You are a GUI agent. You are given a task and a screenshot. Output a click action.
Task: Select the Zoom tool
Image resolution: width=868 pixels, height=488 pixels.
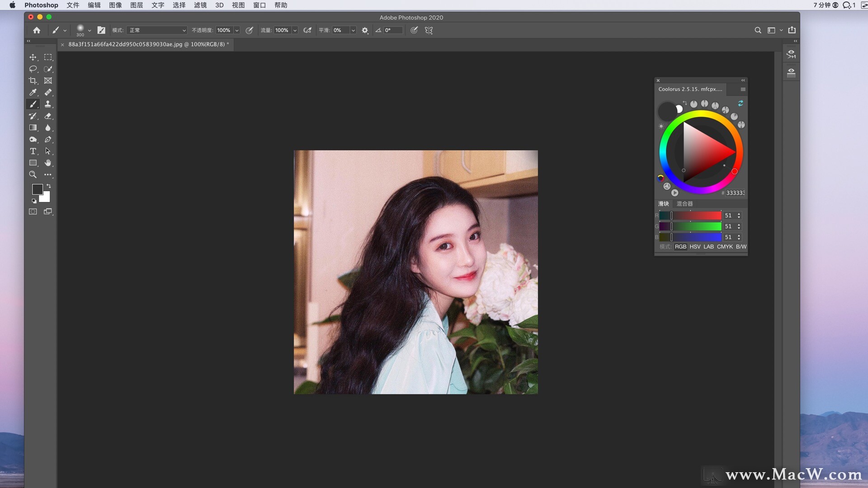point(33,174)
